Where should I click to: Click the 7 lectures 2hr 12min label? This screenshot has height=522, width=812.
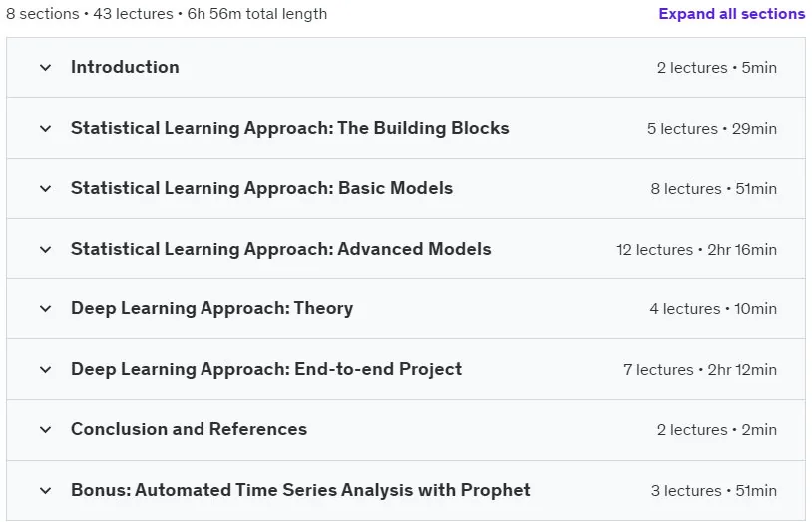pos(700,370)
